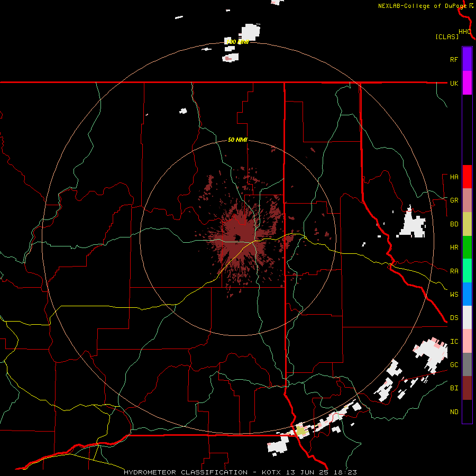
Task: Click the HA red legend swatch
Action: pyautogui.click(x=467, y=177)
